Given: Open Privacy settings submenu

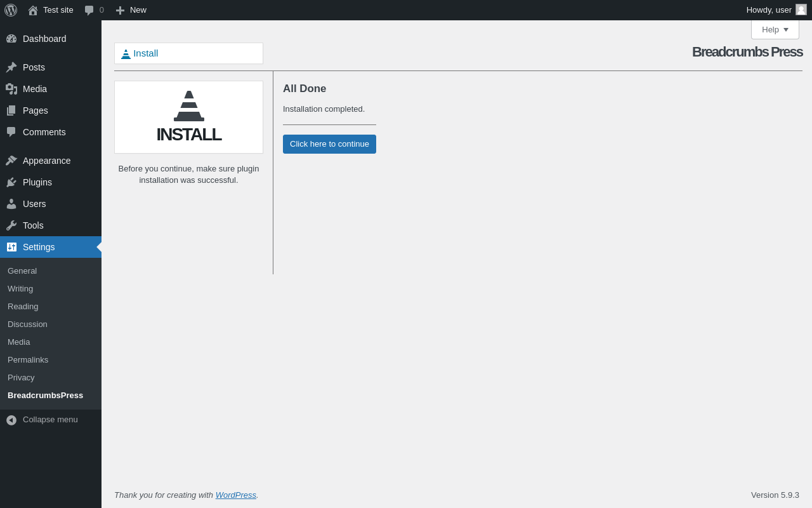Looking at the screenshot, I should click(x=21, y=377).
